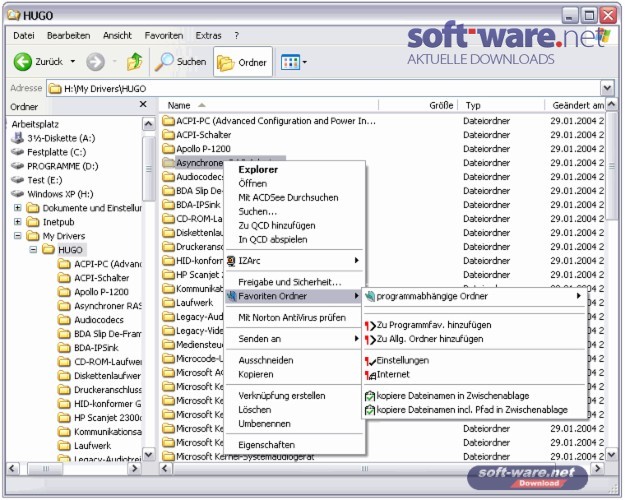Click folder tree scroll-down arrow
The image size is (625, 500).
(148, 455)
